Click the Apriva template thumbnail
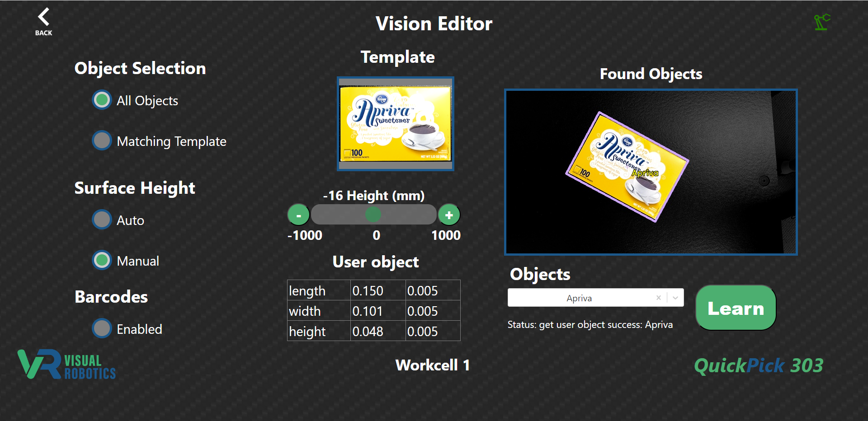 coord(395,124)
